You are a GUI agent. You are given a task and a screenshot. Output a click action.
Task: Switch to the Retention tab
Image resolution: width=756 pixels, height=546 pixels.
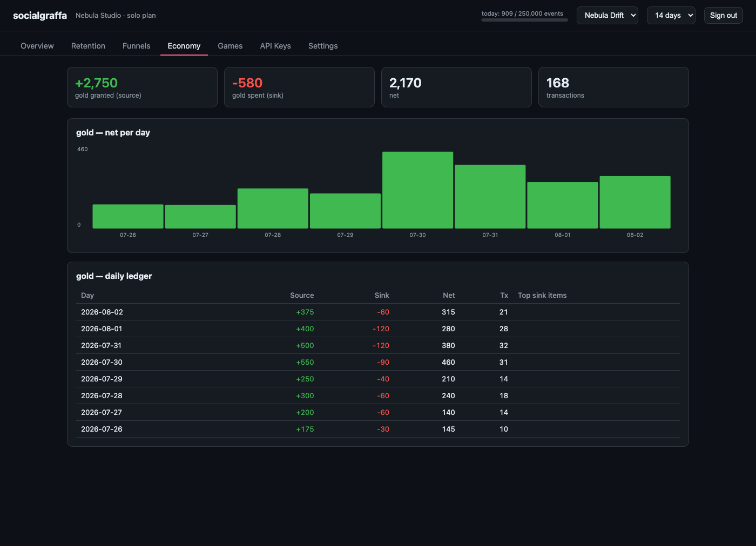[88, 46]
